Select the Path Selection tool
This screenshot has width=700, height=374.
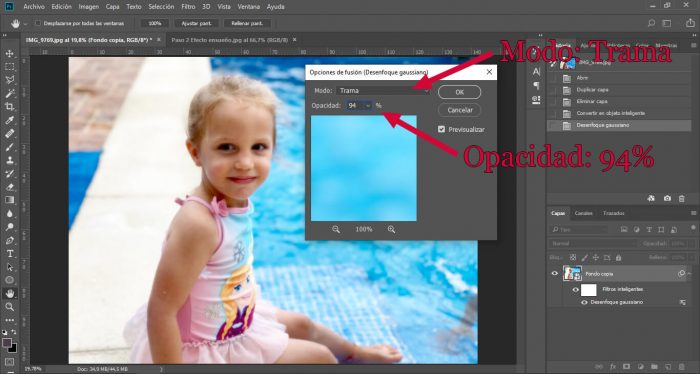coord(9,267)
